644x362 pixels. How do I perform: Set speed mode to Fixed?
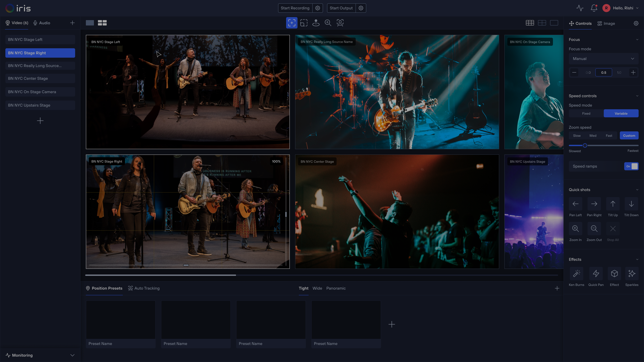586,113
